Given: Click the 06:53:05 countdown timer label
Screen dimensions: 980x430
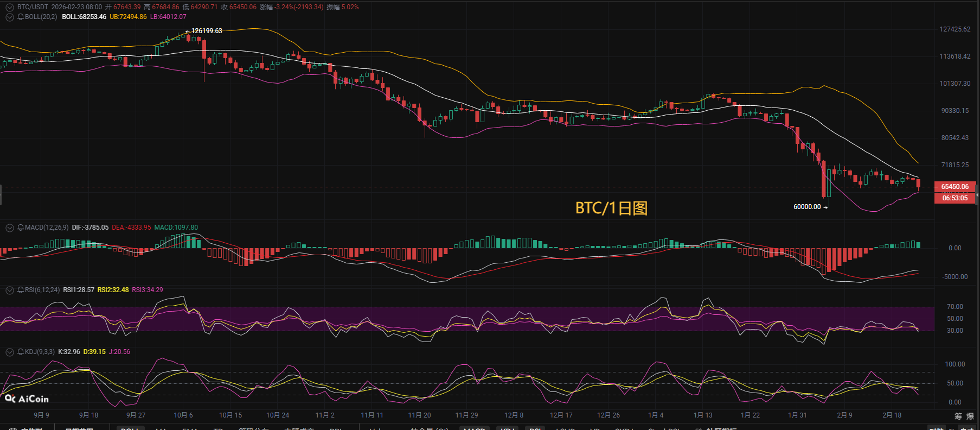Looking at the screenshot, I should (x=955, y=198).
